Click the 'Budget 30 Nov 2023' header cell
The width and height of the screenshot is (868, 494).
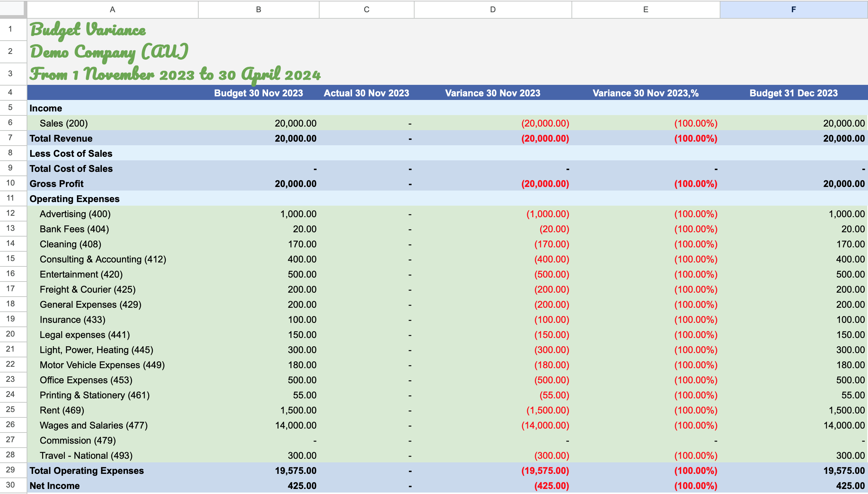258,93
